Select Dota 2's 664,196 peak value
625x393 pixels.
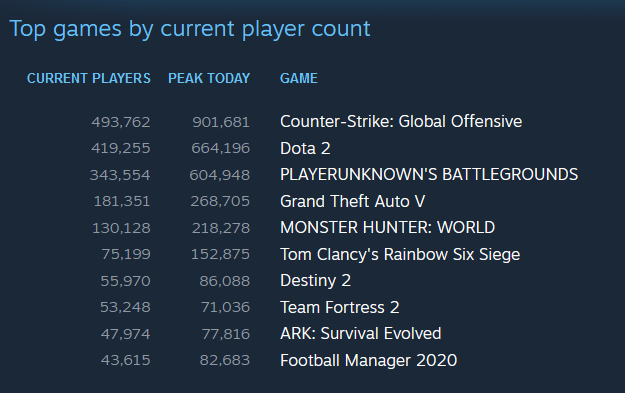[x=221, y=148]
